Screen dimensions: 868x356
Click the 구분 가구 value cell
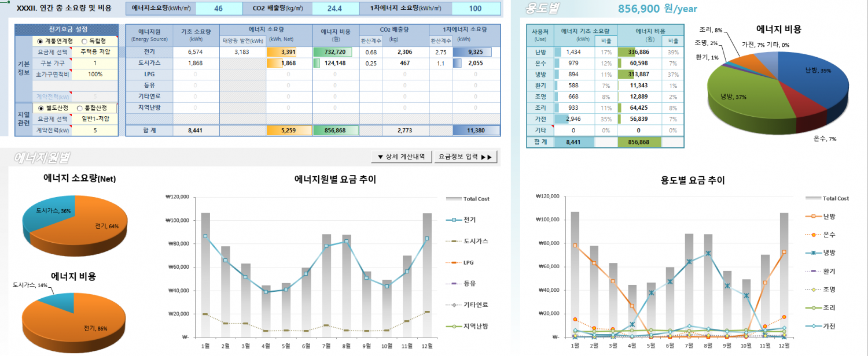pos(95,63)
